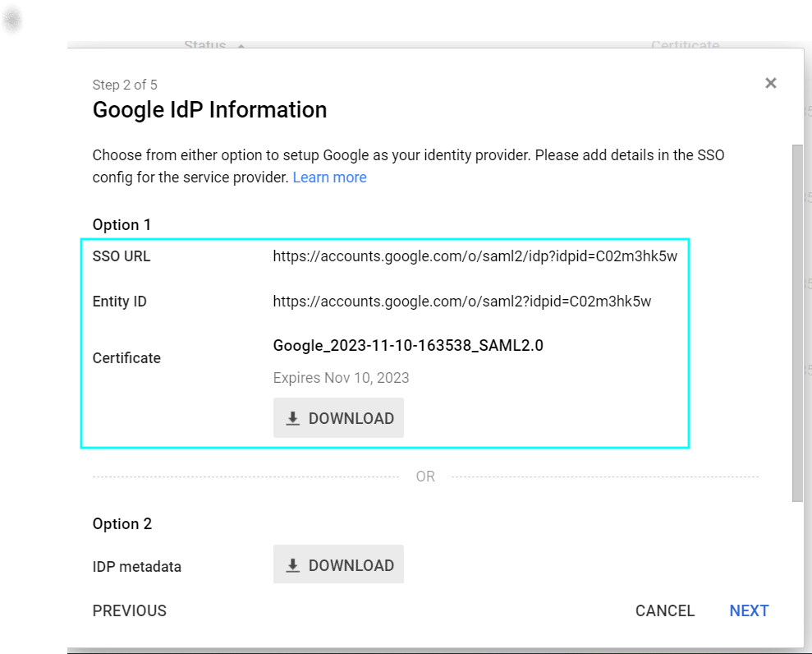Screen dimensions: 812x654
Task: Proceed with the NEXT button
Action: (749, 610)
